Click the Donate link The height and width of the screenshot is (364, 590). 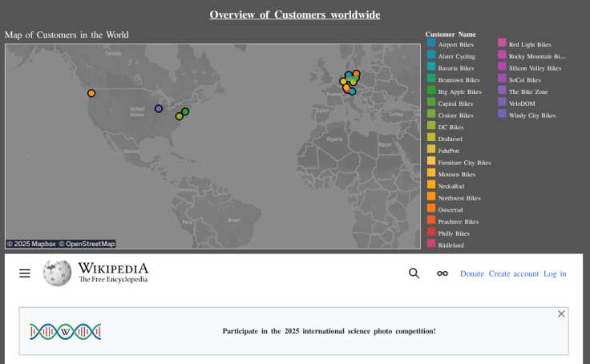(x=471, y=273)
